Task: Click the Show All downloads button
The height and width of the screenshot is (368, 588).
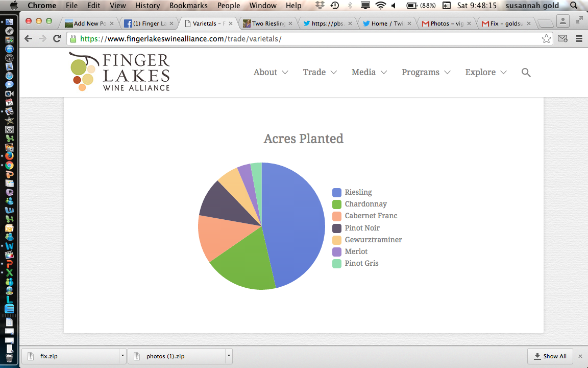Action: 550,356
